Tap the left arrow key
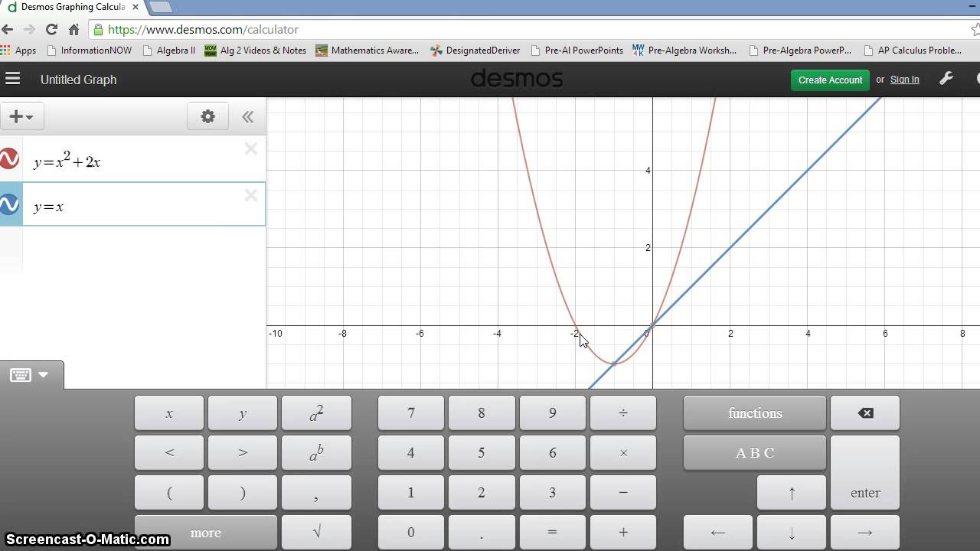 coord(718,533)
